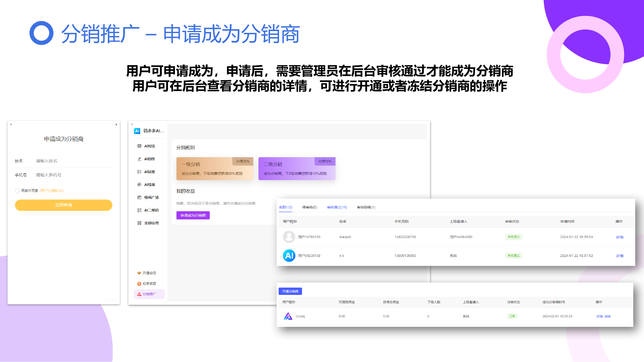The image size is (644, 362).
Task: Check the 阅读并同意 agreement radio button
Action: coord(17,191)
